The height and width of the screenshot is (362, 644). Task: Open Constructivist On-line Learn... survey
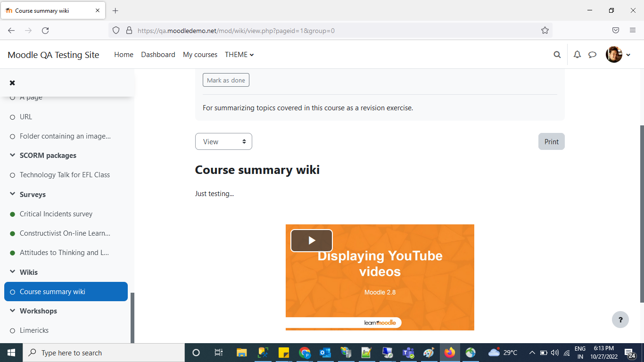[x=65, y=233]
